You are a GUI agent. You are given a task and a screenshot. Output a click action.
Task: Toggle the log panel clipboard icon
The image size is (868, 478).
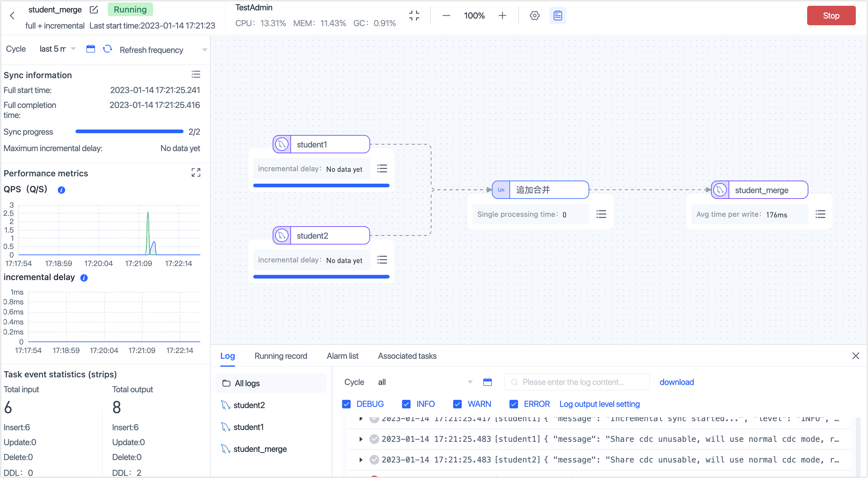click(x=558, y=16)
